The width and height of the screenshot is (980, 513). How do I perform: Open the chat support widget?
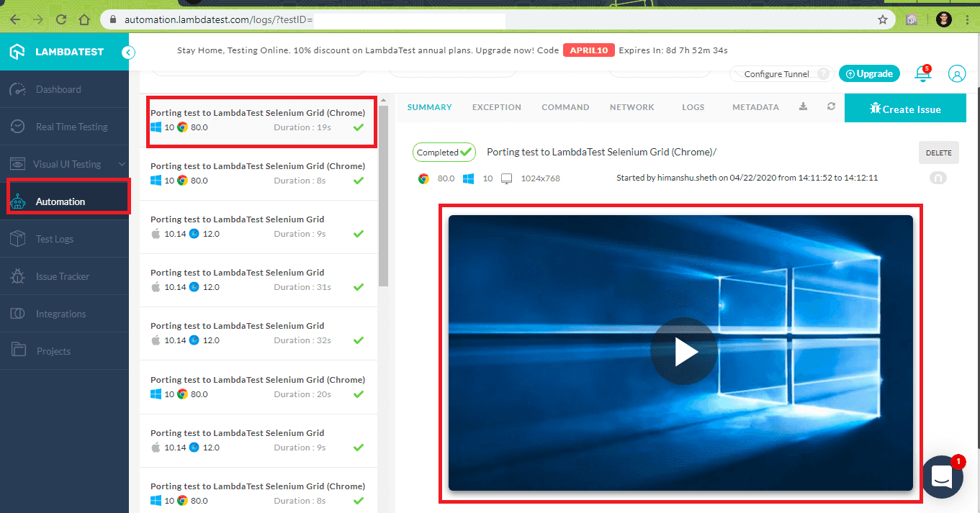pos(942,477)
